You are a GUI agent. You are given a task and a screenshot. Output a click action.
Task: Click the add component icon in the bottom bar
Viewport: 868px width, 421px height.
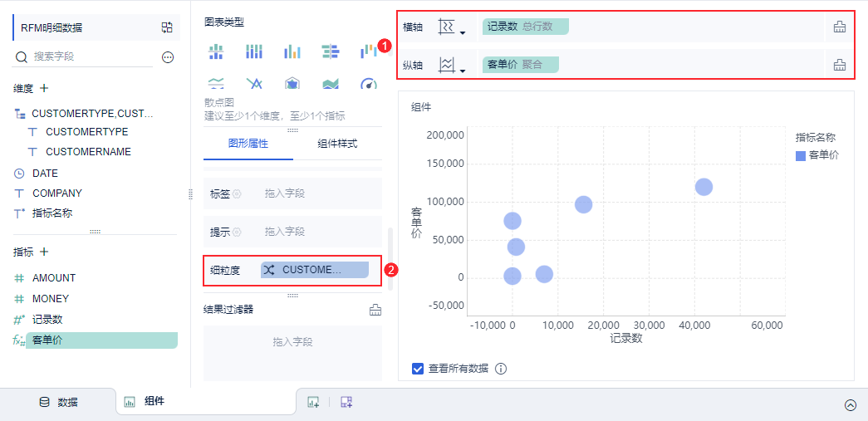point(313,402)
